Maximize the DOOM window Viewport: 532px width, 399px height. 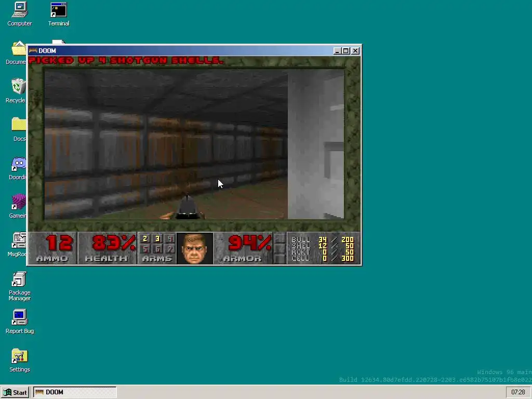345,51
